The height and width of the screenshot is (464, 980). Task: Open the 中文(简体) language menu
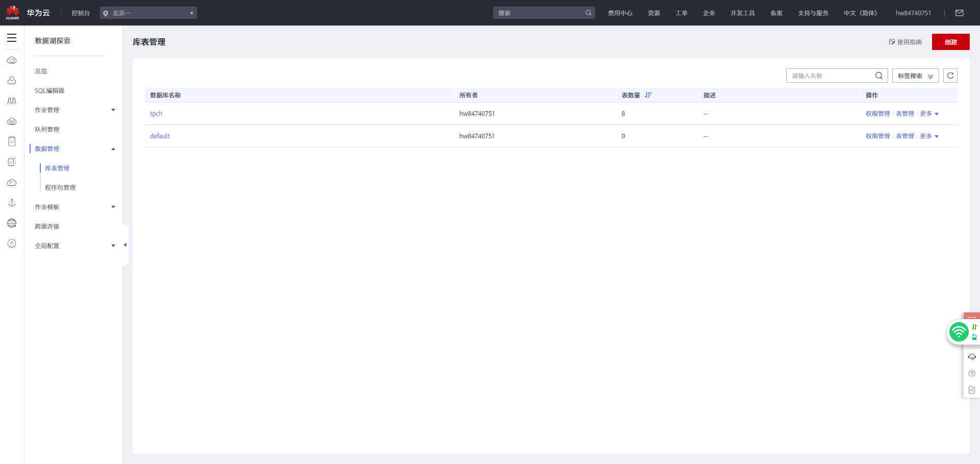click(860, 13)
